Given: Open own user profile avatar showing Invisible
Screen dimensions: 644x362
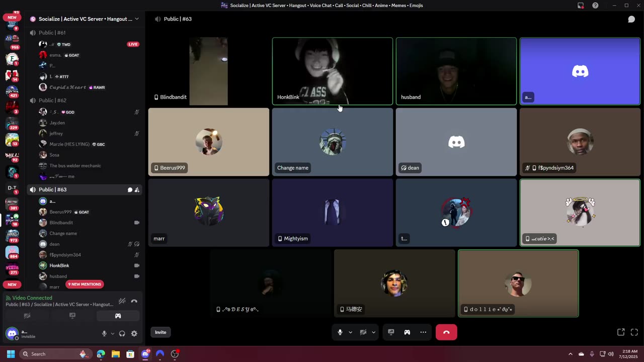Looking at the screenshot, I should (12, 333).
